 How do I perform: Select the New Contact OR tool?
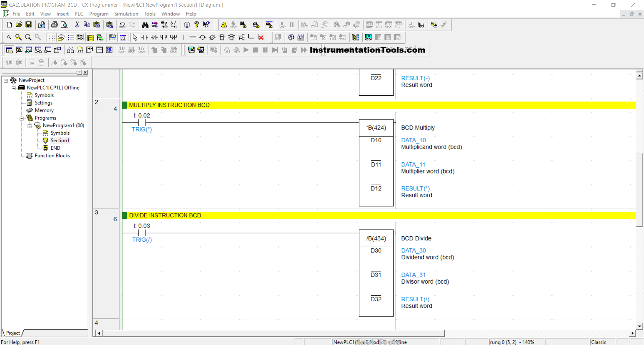tap(164, 38)
